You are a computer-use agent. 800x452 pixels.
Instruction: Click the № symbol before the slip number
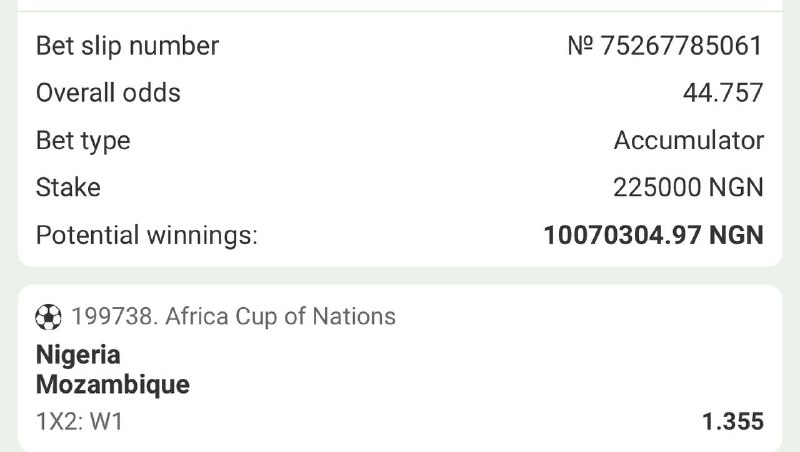[x=581, y=46]
